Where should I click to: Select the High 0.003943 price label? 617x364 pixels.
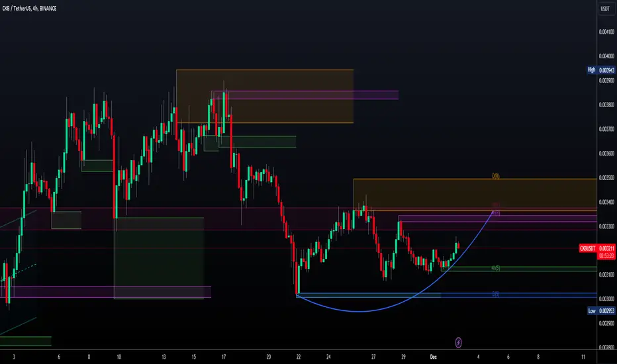click(601, 70)
